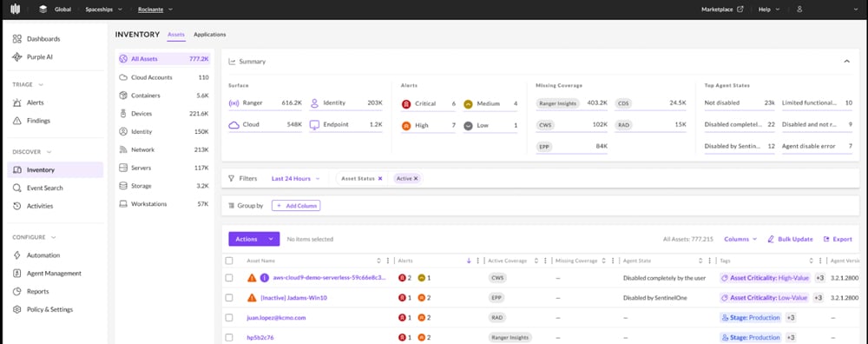Open asset [Inactive] Jadams-Win10
The width and height of the screenshot is (868, 344).
294,297
